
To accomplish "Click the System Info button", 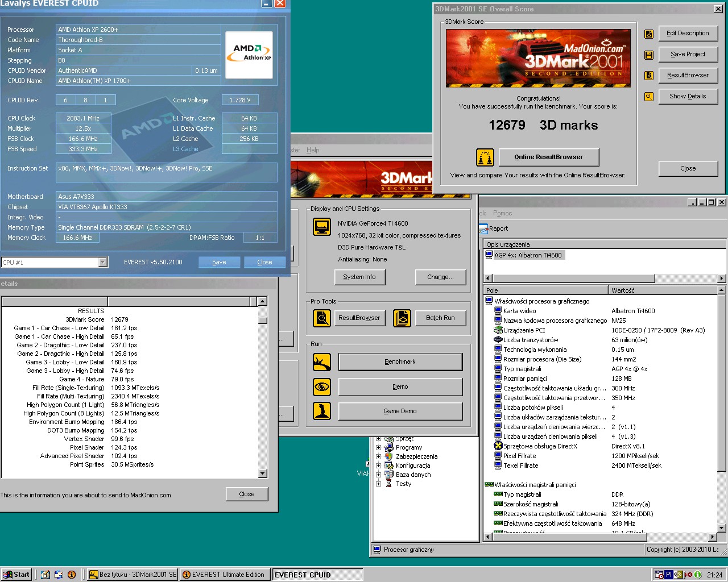I will pos(359,277).
